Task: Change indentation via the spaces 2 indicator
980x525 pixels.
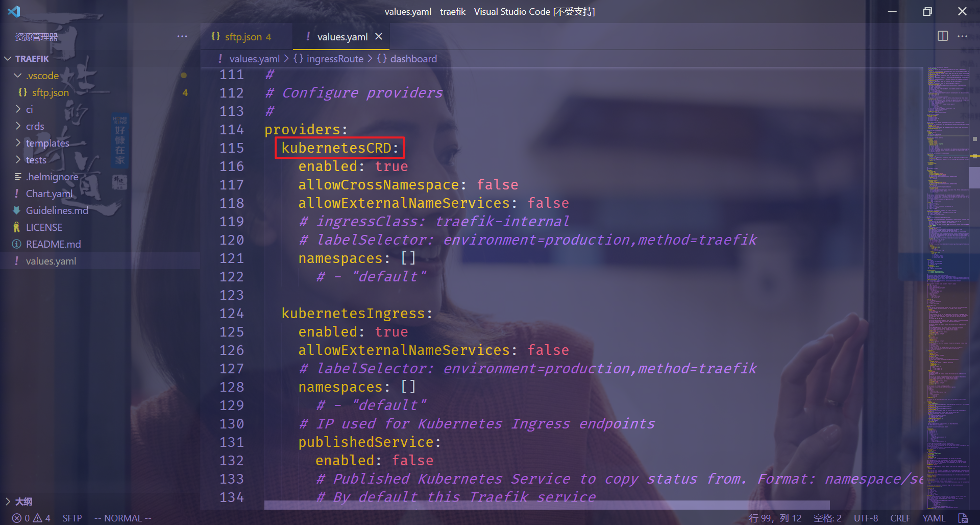Action: click(827, 518)
